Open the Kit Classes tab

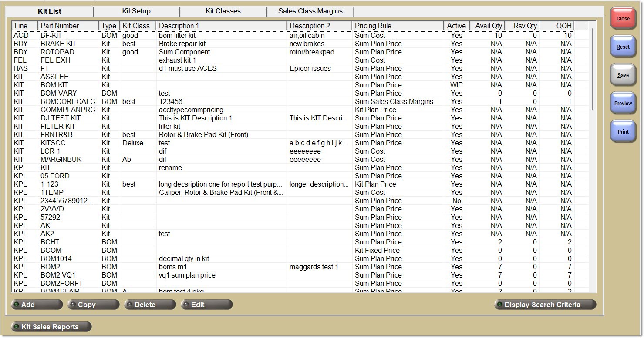(x=223, y=11)
